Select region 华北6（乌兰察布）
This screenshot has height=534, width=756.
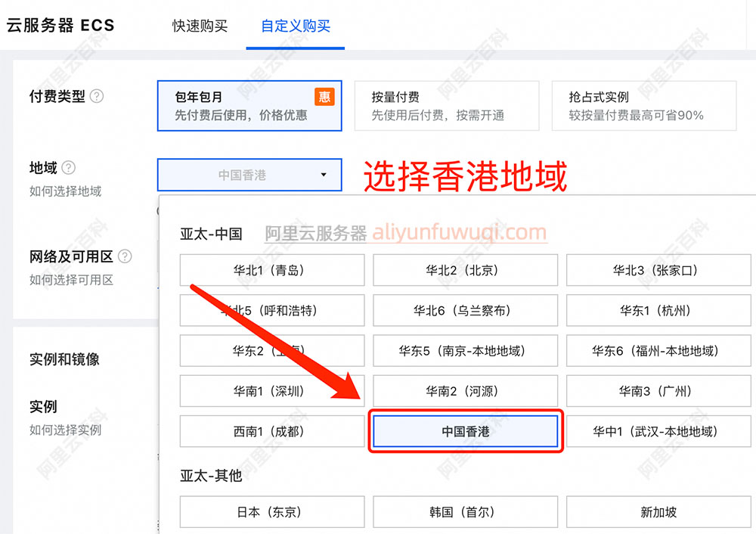point(465,310)
